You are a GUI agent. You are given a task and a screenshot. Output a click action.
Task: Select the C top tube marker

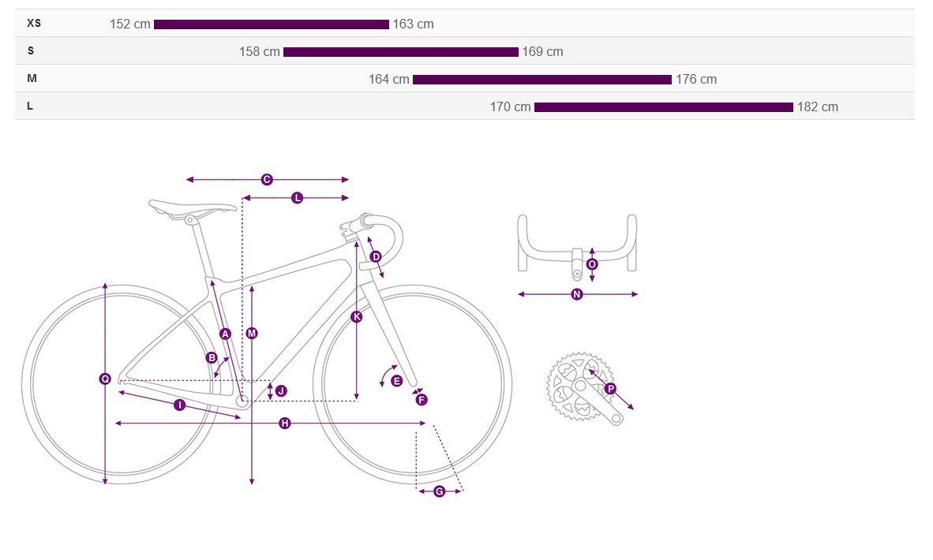(267, 180)
